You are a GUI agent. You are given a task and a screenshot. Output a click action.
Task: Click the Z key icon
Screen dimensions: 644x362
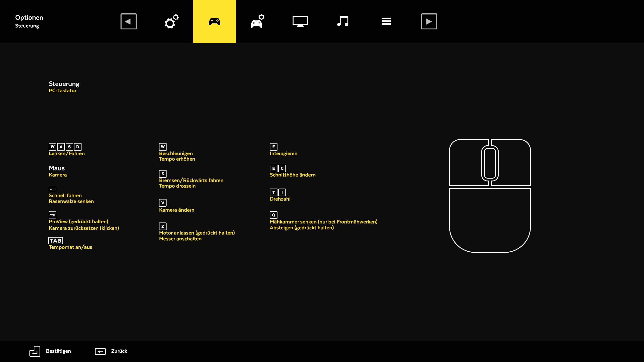click(x=163, y=226)
